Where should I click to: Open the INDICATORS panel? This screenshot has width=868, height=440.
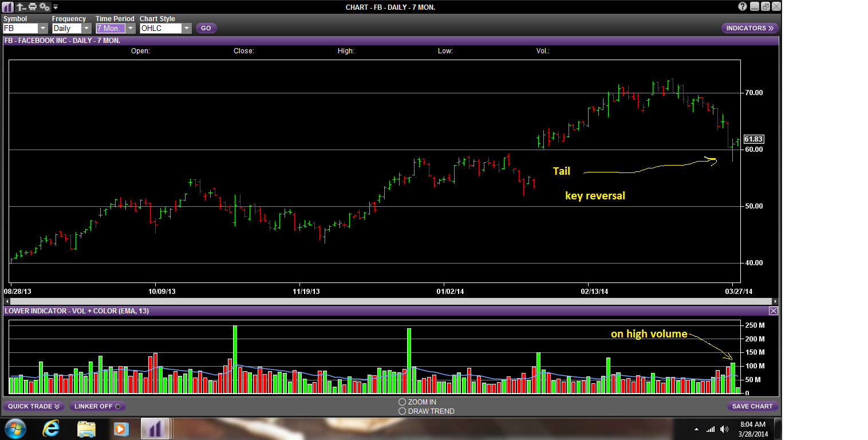(x=749, y=28)
